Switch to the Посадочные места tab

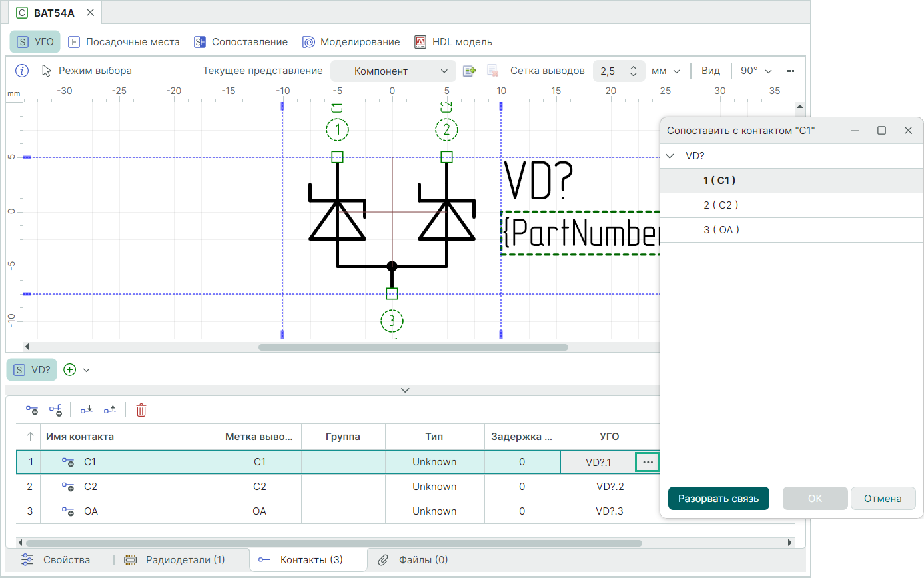click(x=124, y=42)
